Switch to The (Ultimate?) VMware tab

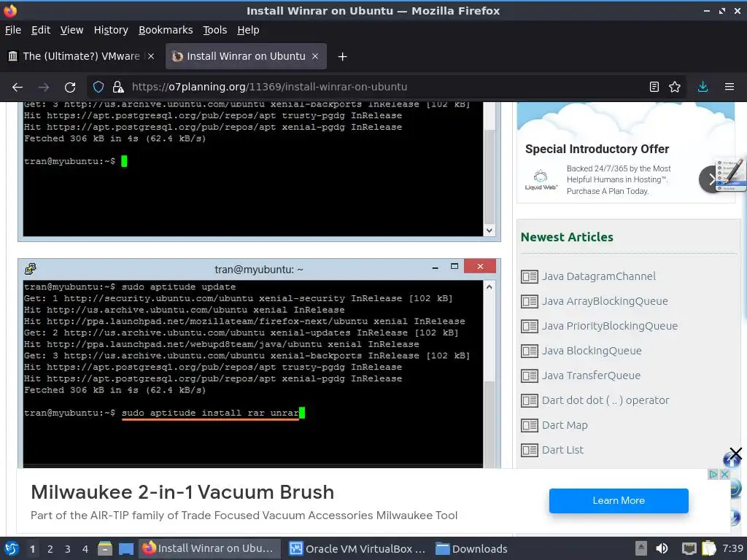[x=81, y=56]
